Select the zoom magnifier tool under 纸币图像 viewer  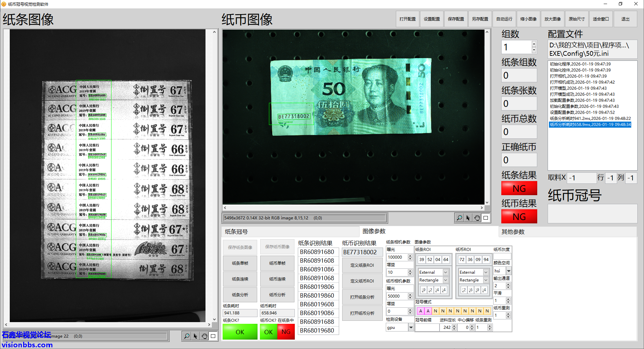point(459,218)
